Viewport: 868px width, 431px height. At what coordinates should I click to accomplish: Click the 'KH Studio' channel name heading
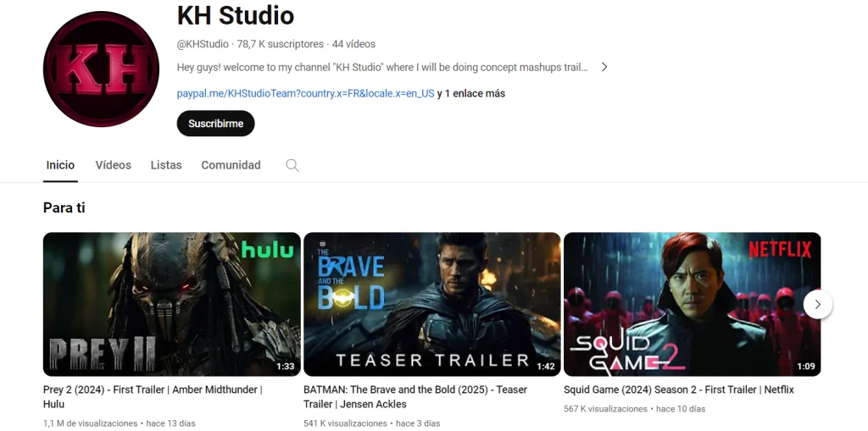pos(236,15)
